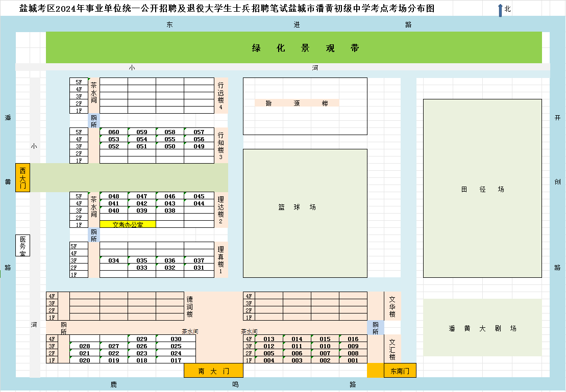
Task: Click the yellow 文考办公室 cell
Action: click(x=128, y=224)
